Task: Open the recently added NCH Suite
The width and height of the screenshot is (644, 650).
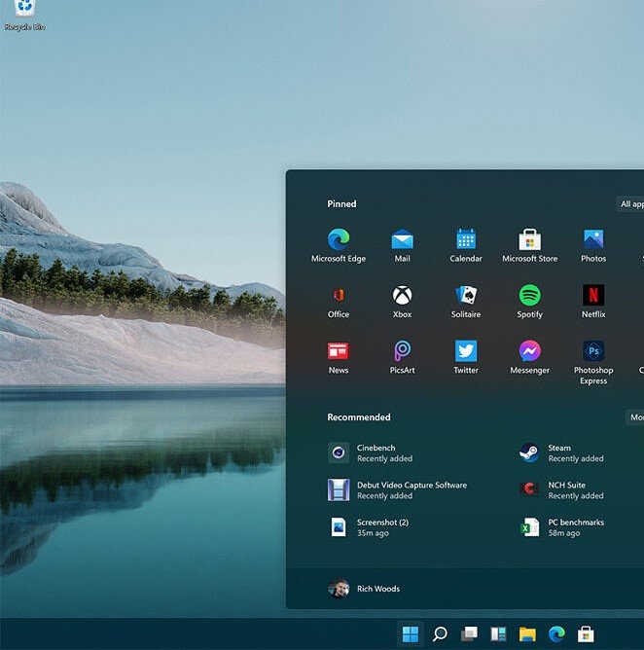Action: tap(561, 490)
